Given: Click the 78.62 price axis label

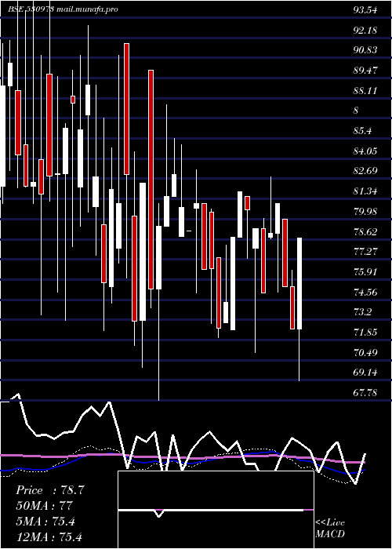Looking at the screenshot, I should coord(365,232).
